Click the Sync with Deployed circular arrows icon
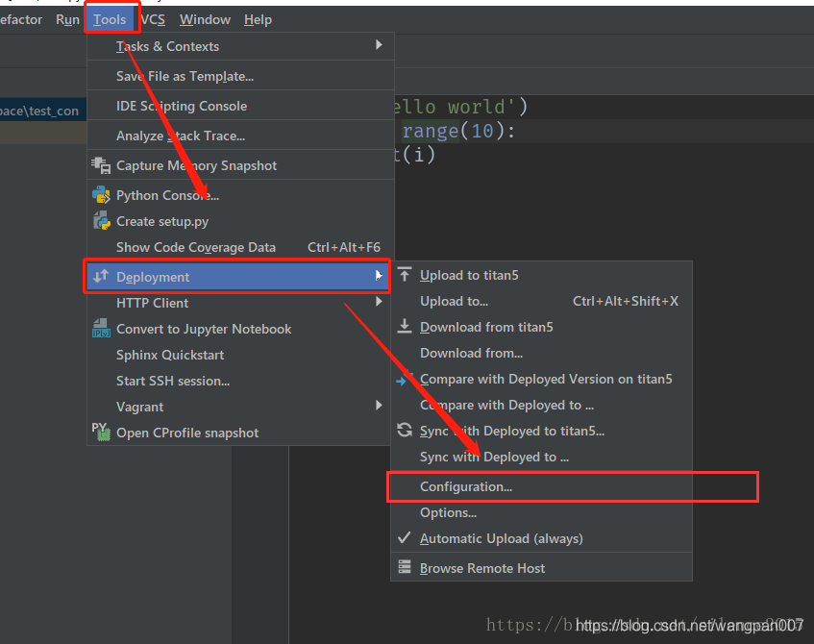814x644 pixels. click(405, 430)
